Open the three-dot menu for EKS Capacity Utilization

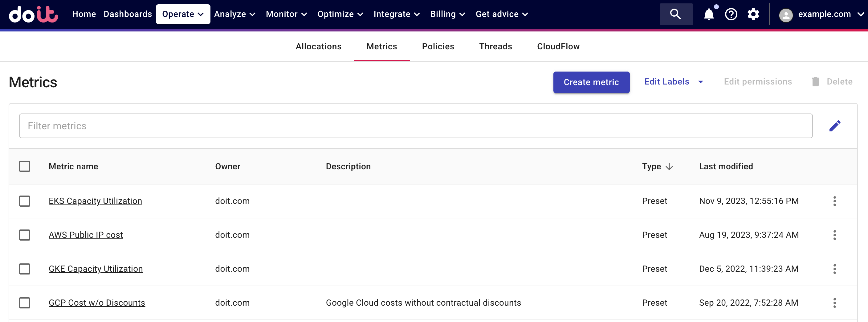pos(834,201)
